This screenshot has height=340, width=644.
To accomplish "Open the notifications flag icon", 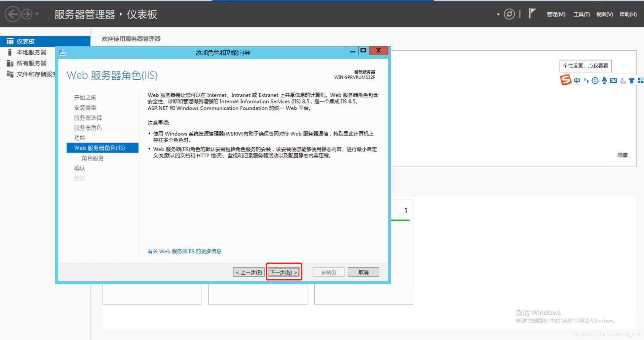I will point(532,13).
